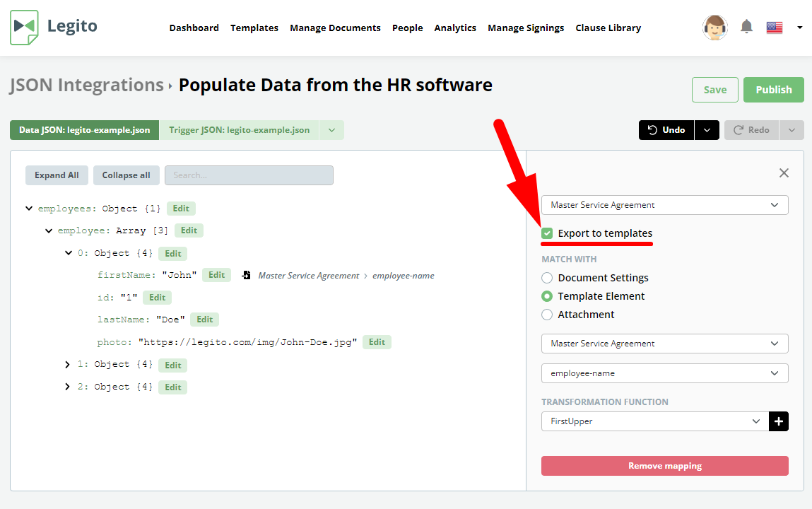Edit the employees object
This screenshot has width=812, height=509.
tap(181, 209)
